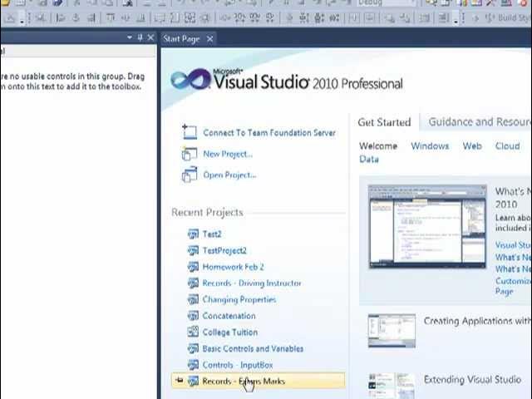
Task: Open recent project TestProject2
Action: point(224,250)
